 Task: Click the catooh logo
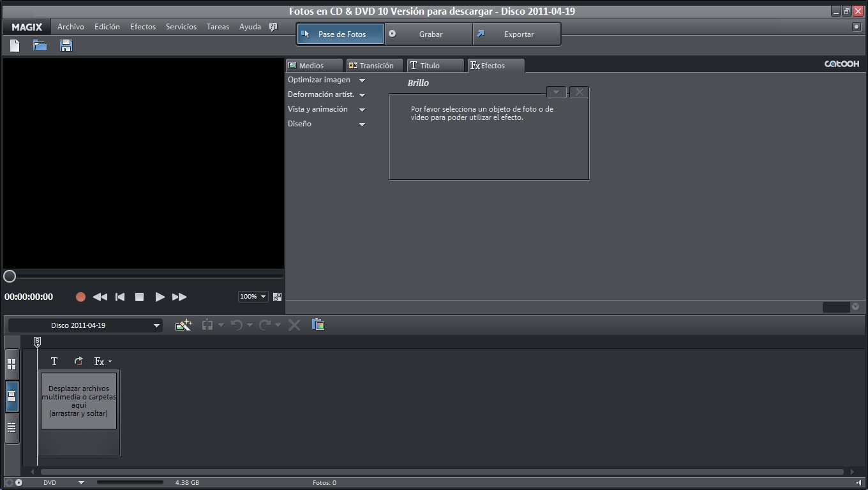842,64
